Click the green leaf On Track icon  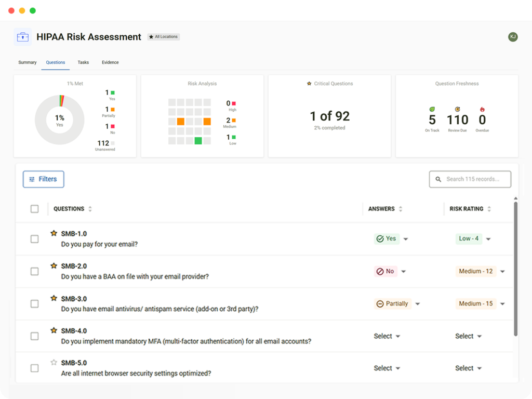(x=432, y=109)
